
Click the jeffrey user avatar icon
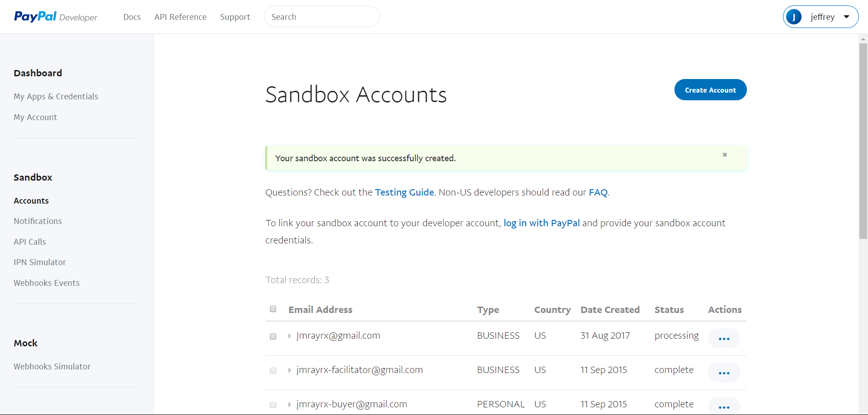coord(793,17)
